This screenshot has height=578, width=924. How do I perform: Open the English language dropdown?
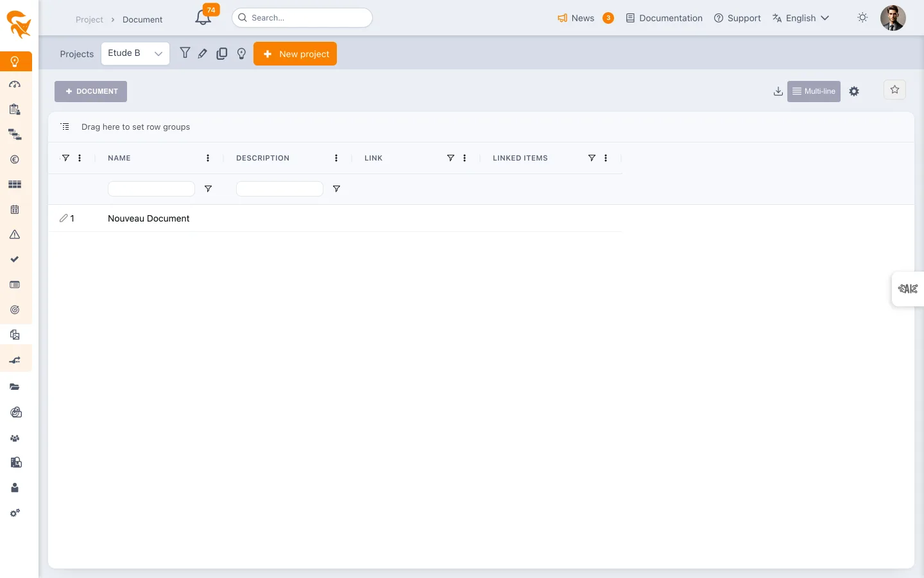point(801,18)
